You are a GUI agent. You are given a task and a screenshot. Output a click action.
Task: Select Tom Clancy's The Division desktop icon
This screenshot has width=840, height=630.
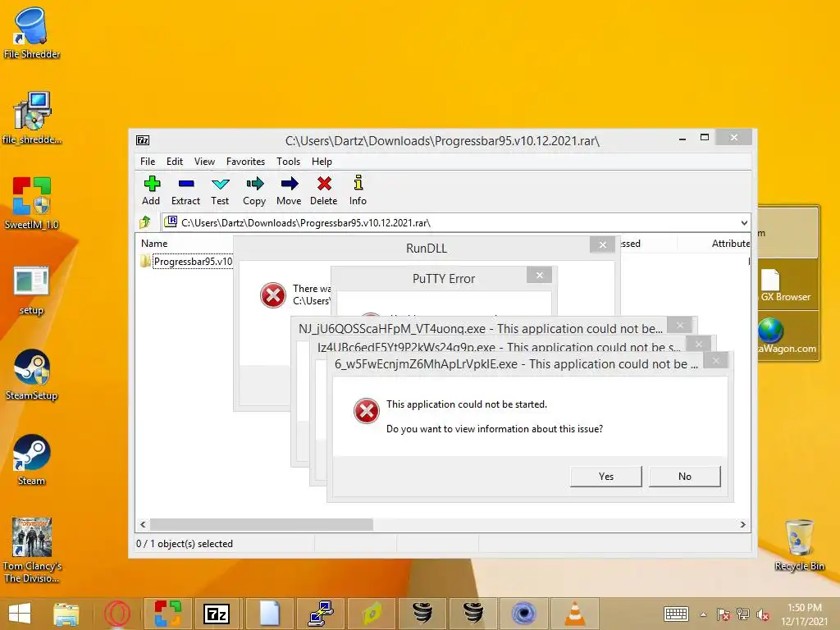[32, 550]
